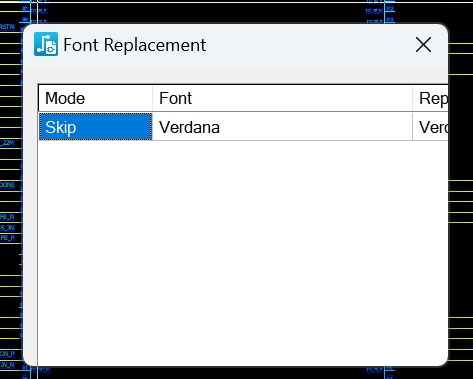Click the divider between Font and Rep headers
Image resolution: width=473 pixels, height=379 pixels.
pyautogui.click(x=412, y=98)
